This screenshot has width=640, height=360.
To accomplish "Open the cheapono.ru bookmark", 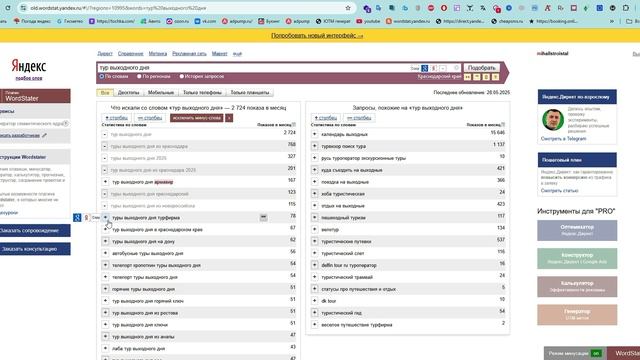I will (x=508, y=21).
